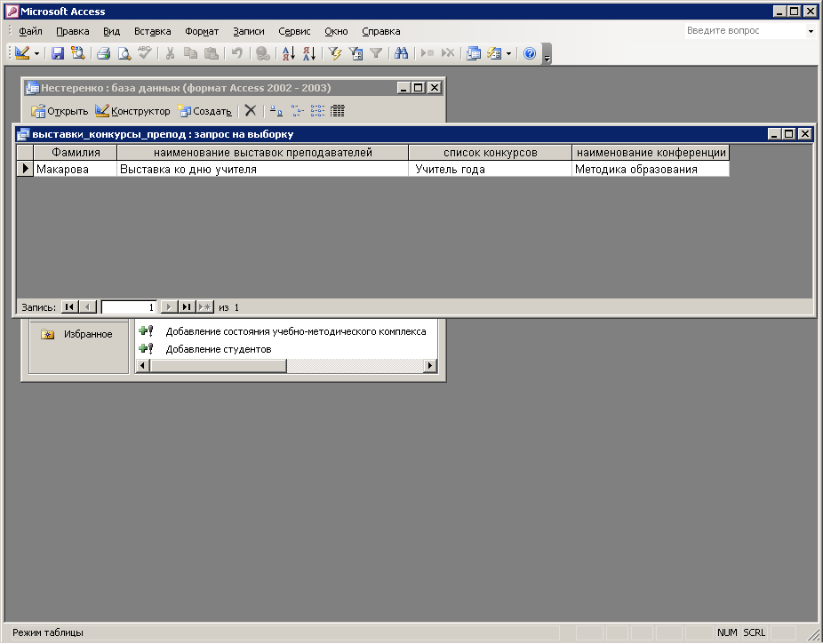Viewport: 823px width, 644px height.
Task: Switch to Small Icons view in database window
Action: 297,111
